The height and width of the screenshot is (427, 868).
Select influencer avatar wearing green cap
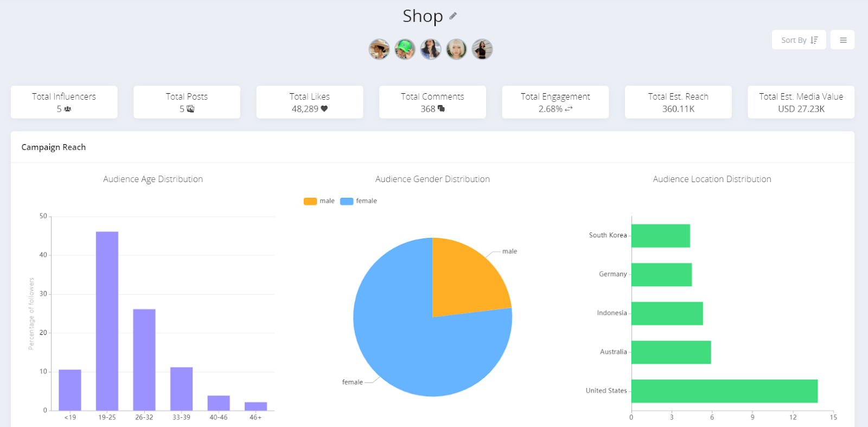[405, 49]
